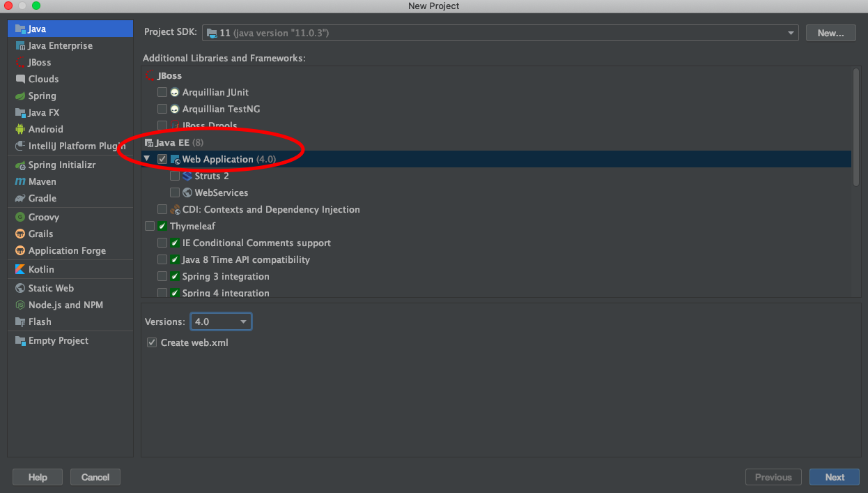Click the Groovy green circle icon
The image size is (868, 493).
pyautogui.click(x=20, y=218)
